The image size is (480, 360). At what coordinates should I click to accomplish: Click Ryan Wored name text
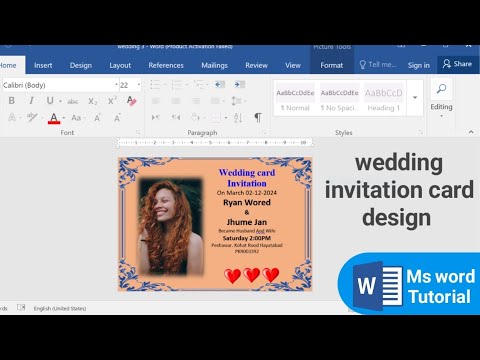point(247,202)
